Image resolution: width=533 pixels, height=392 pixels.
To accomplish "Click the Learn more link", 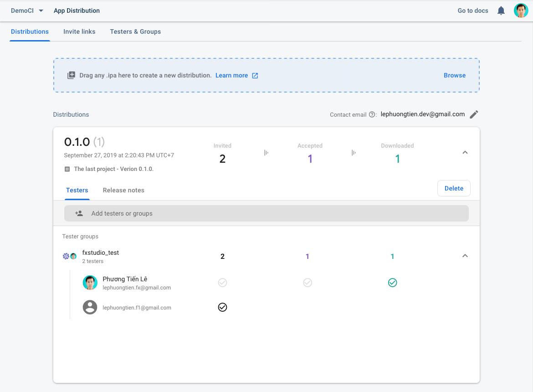I will pyautogui.click(x=231, y=76).
